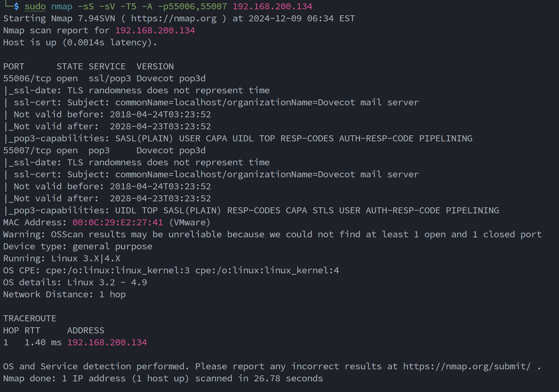Screen dimensions: 559x392
Task: Click the underlined sudo command word
Action: 35,7
